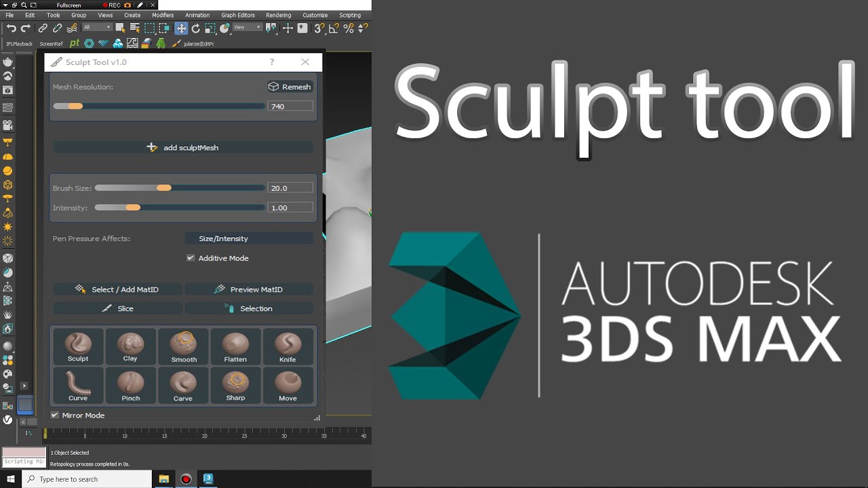Select the Move brush
Viewport: 868px width, 488px height.
click(x=288, y=386)
